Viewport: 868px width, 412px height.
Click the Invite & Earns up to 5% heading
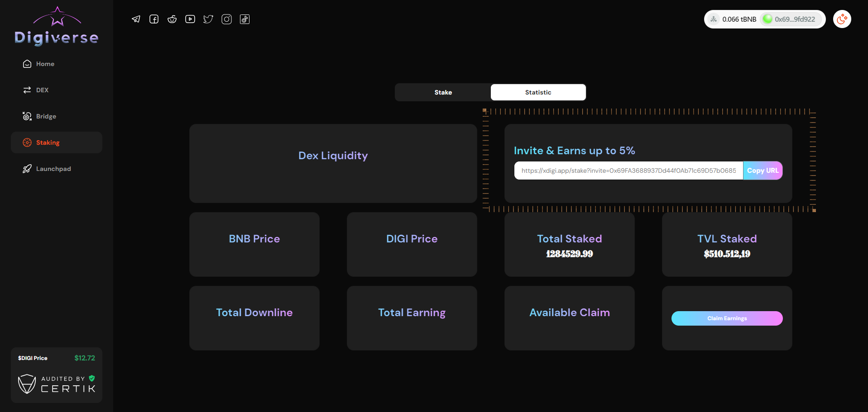tap(575, 151)
